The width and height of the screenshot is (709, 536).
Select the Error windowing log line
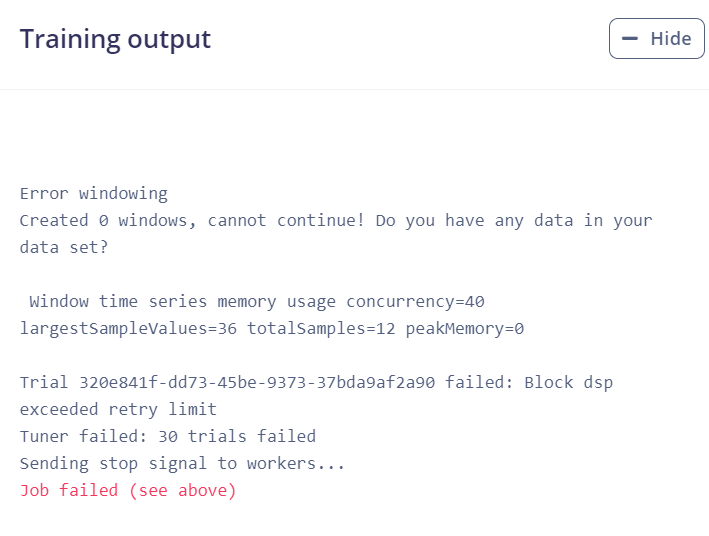tap(94, 194)
